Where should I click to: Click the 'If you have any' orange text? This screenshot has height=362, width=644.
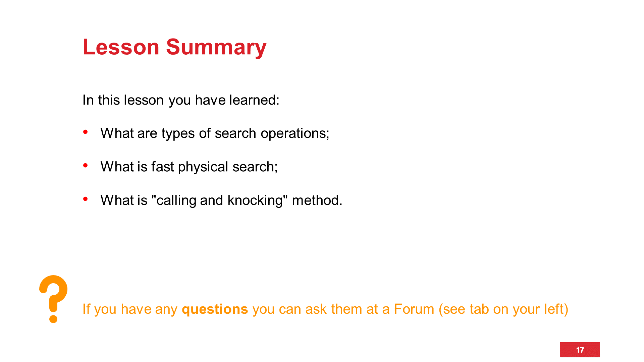pos(130,309)
